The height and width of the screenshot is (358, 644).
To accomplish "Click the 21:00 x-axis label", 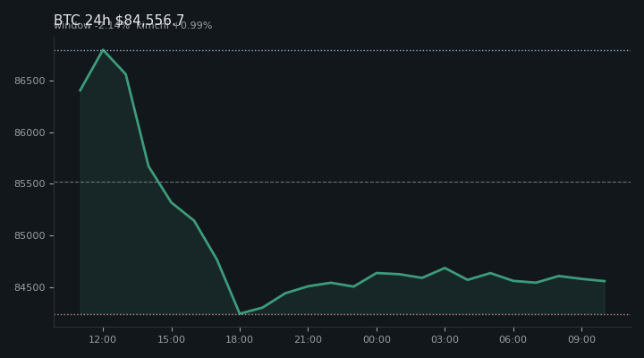I will 308,339.
